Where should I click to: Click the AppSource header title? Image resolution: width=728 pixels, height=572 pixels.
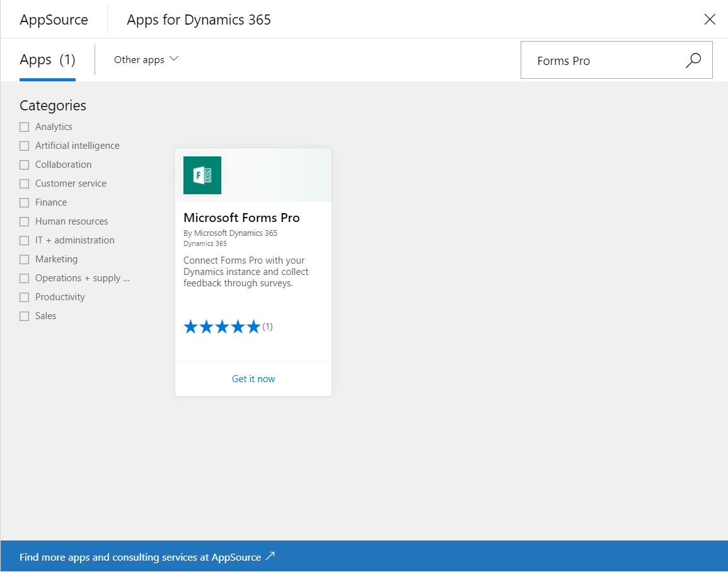click(x=54, y=20)
